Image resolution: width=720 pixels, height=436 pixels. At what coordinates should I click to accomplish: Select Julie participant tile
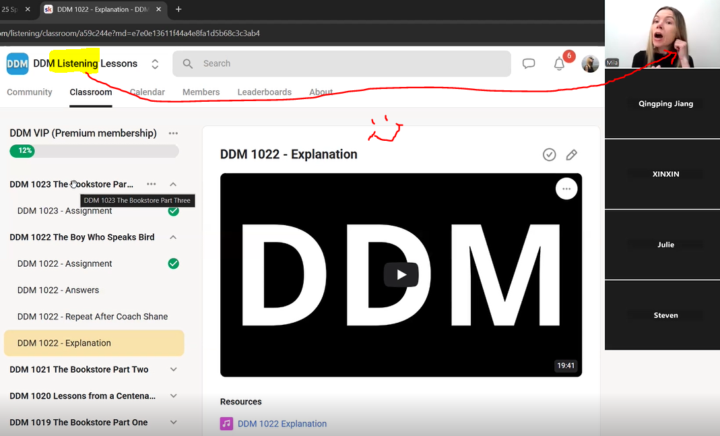coord(662,245)
